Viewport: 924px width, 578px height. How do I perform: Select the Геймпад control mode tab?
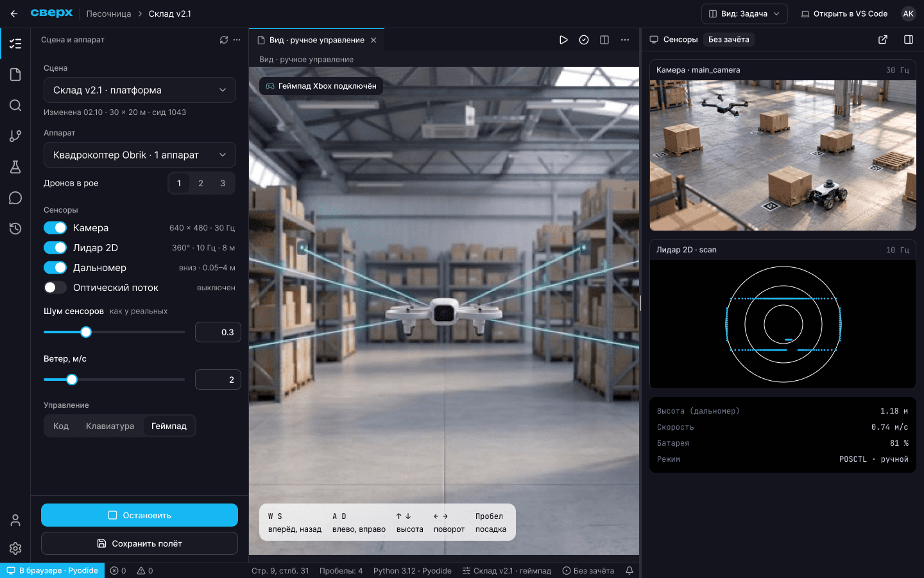click(169, 426)
